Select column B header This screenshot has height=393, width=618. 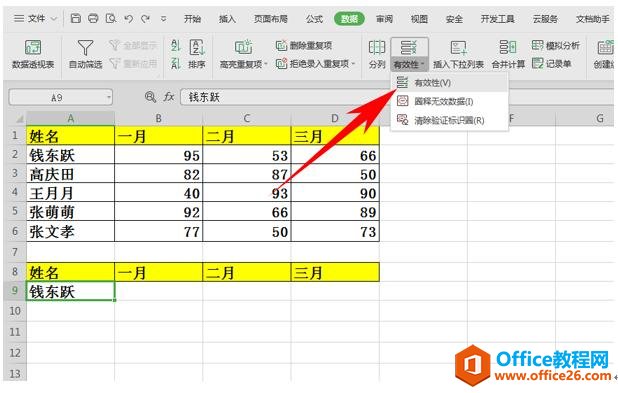point(158,118)
